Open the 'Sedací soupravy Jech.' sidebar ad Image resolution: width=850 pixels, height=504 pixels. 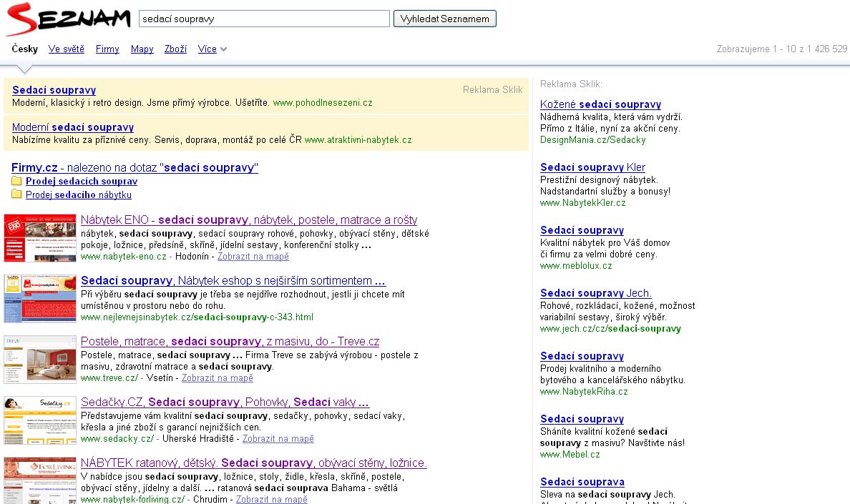[x=596, y=292]
